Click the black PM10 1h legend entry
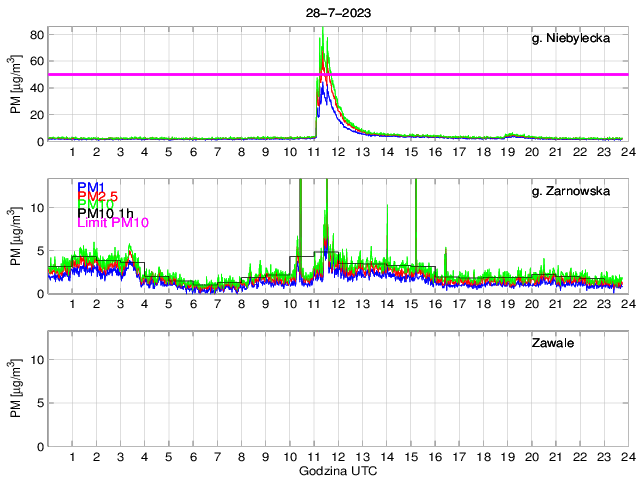This screenshot has width=640, height=480. point(105,215)
